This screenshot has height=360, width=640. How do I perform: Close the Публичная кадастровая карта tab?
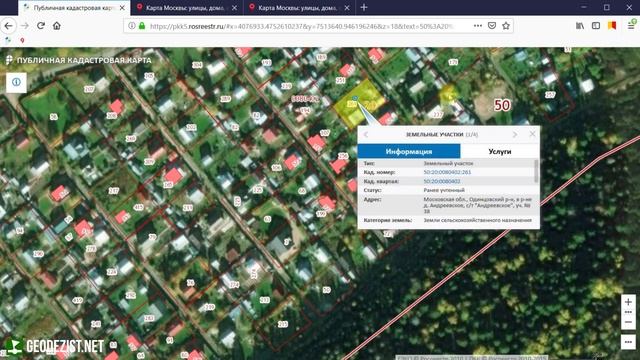pos(122,8)
